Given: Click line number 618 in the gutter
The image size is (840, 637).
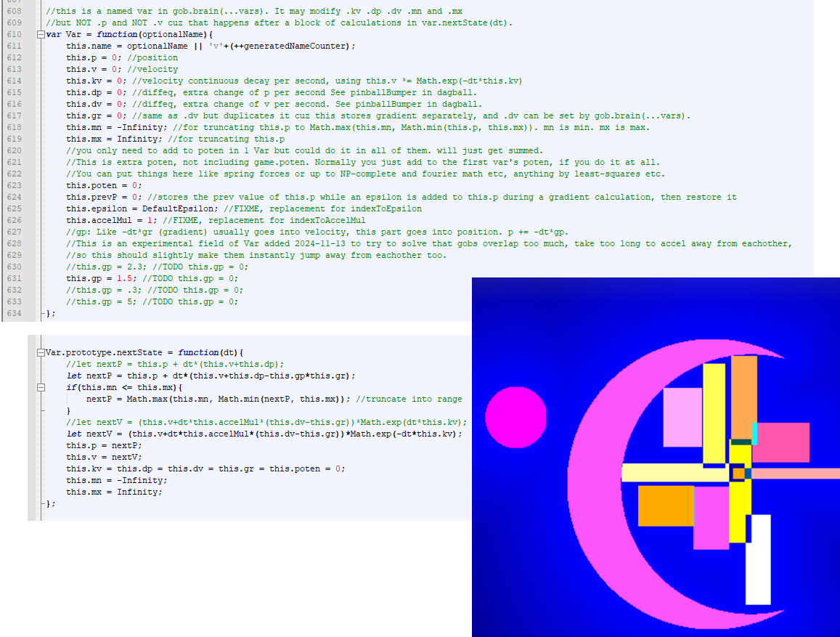Looking at the screenshot, I should coord(15,128).
